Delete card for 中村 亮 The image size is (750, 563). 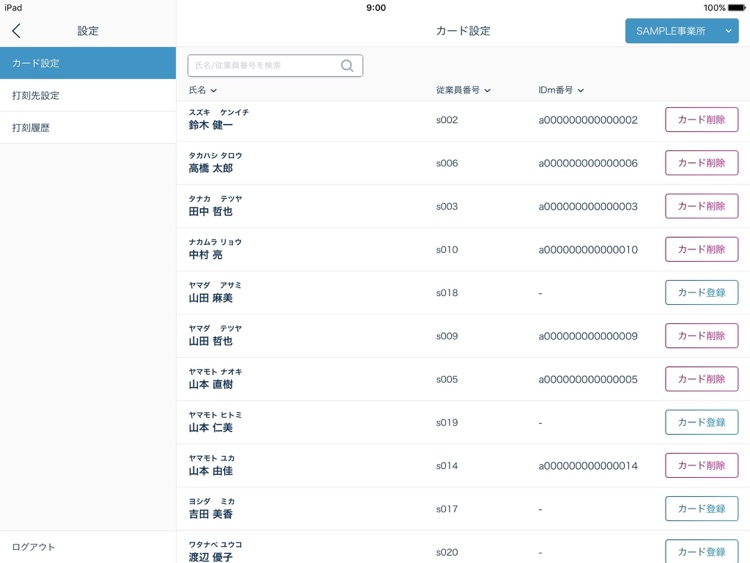[702, 249]
